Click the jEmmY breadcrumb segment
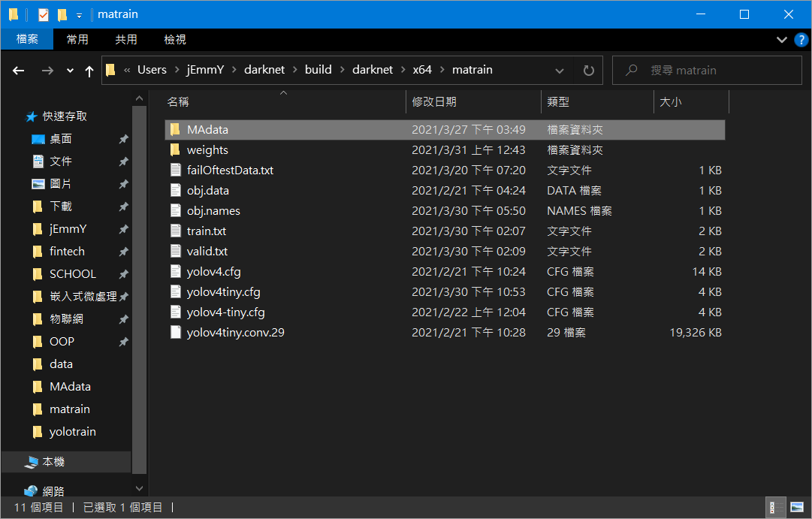Screen dimensions: 812x519 coord(205,70)
